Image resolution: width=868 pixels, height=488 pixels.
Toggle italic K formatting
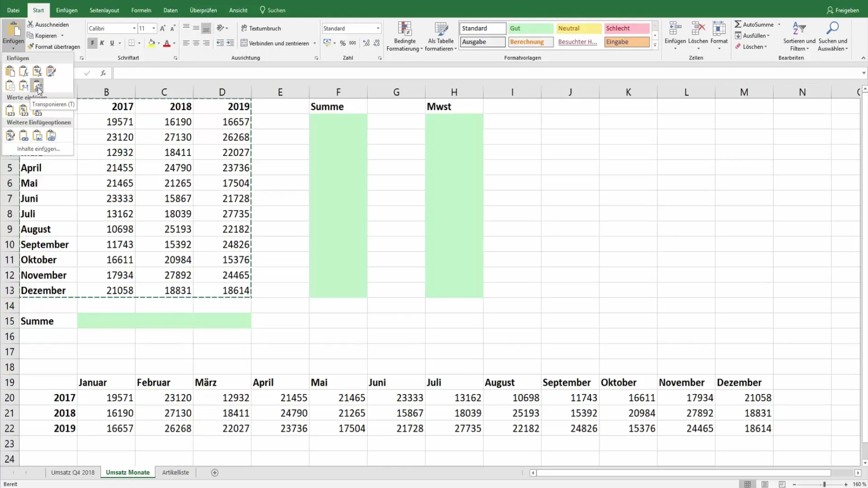click(102, 43)
